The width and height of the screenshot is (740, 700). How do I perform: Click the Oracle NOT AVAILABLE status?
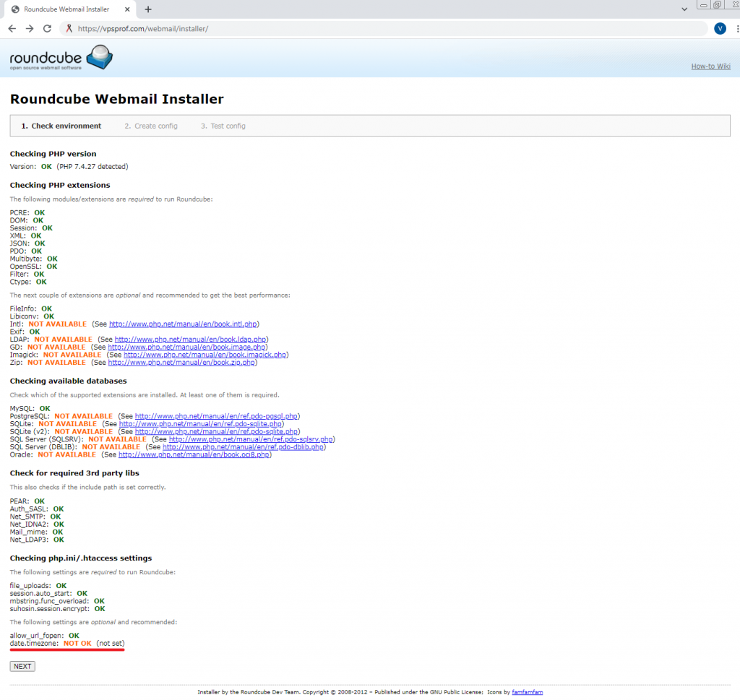67,454
